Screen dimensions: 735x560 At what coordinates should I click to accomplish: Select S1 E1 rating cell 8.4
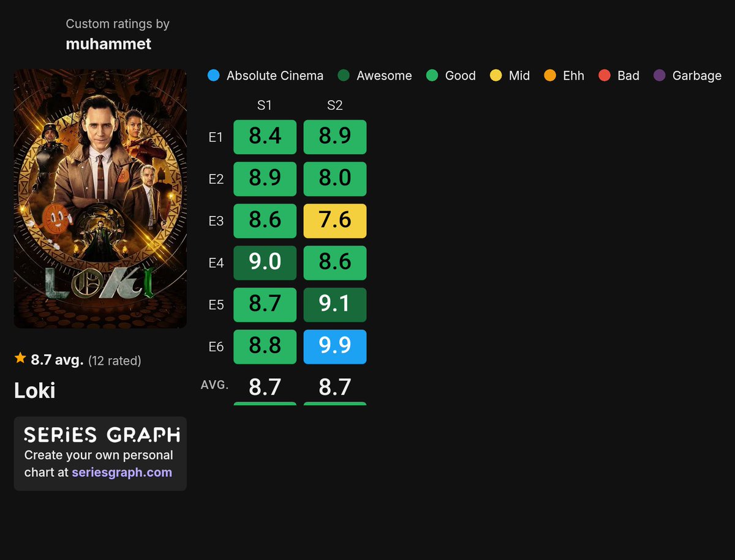265,137
